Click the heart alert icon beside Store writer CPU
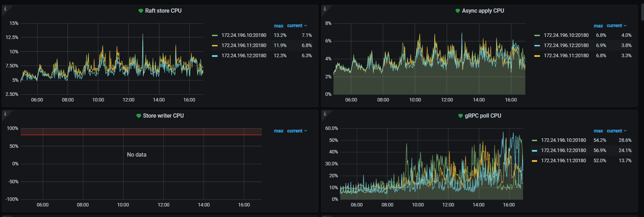 [x=139, y=116]
